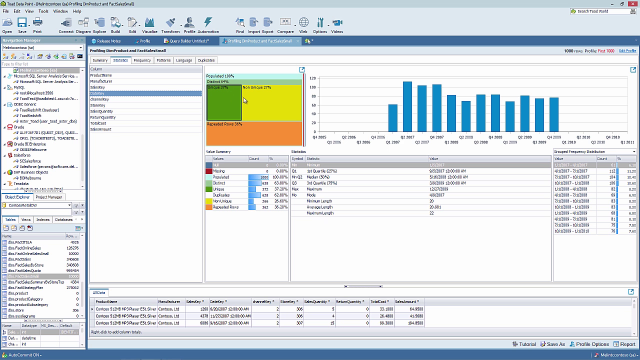
Task: Click the yellow Non Unique treemap block
Action: coord(272,103)
